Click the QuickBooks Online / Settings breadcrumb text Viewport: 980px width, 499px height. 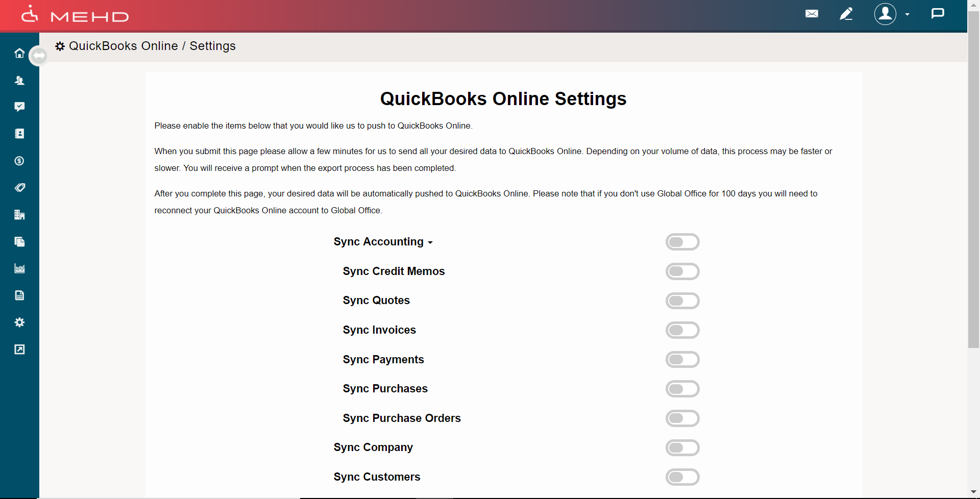(152, 46)
